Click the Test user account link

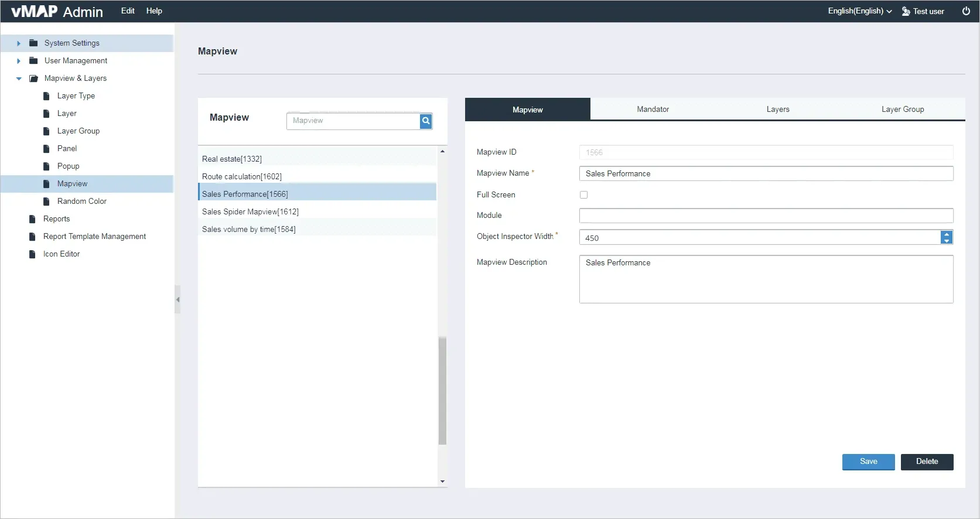(x=928, y=11)
